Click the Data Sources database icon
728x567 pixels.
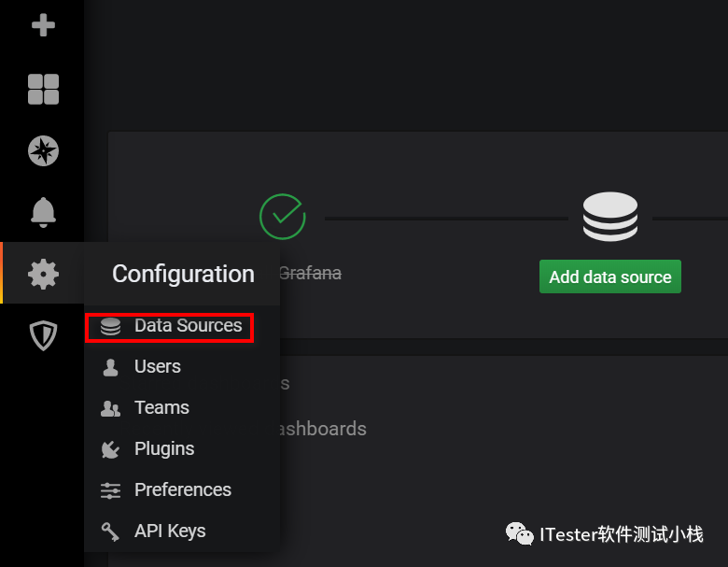(x=111, y=327)
